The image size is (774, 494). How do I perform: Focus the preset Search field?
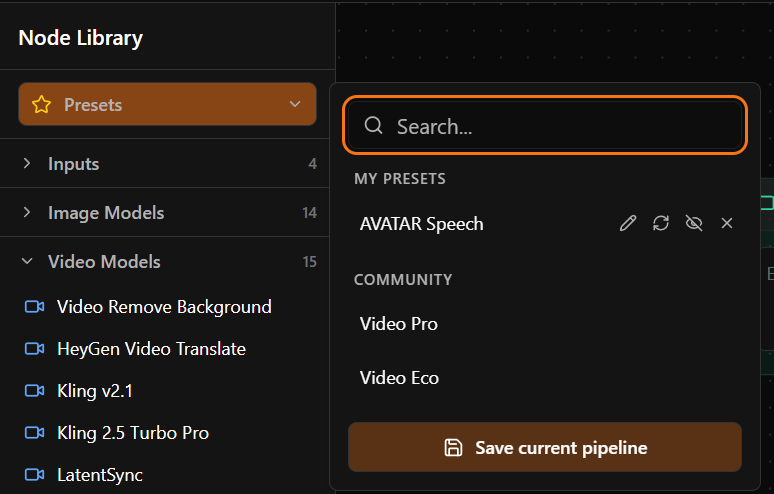coord(560,127)
